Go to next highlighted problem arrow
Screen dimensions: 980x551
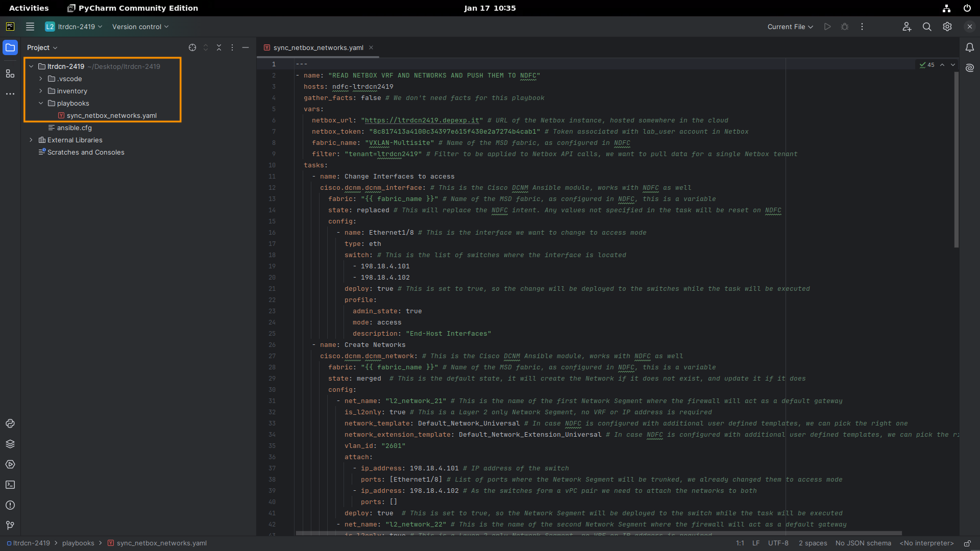(953, 65)
